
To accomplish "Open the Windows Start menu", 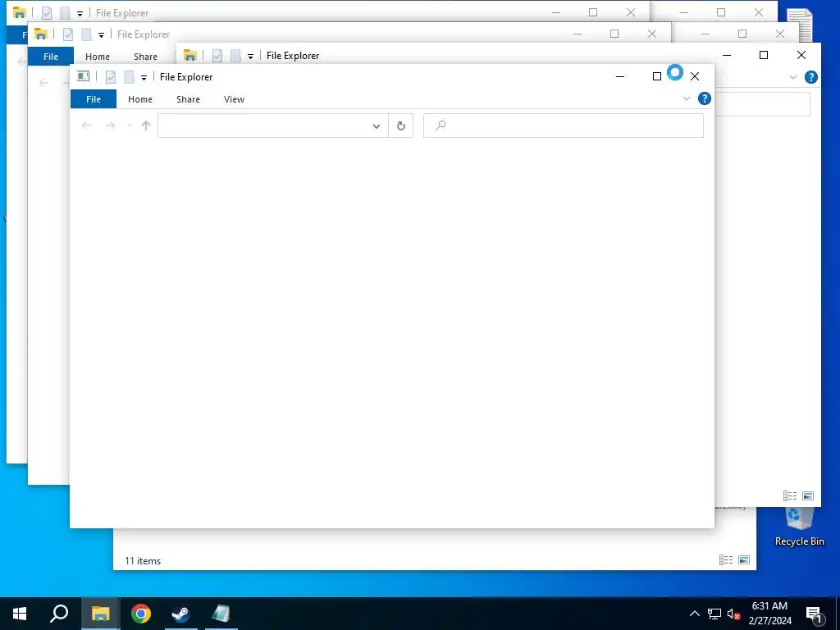I will coord(20,614).
